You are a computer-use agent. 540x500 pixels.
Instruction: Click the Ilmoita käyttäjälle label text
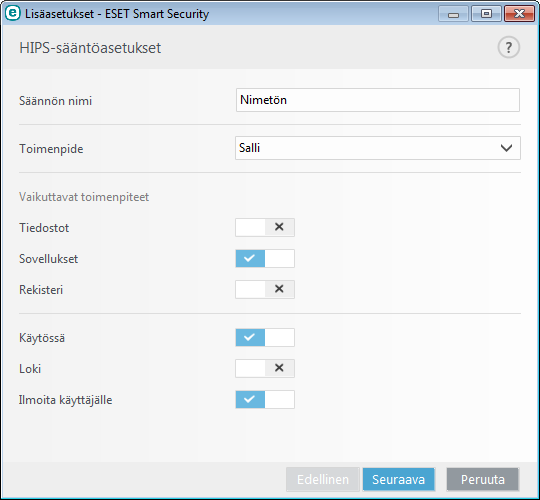coord(65,400)
